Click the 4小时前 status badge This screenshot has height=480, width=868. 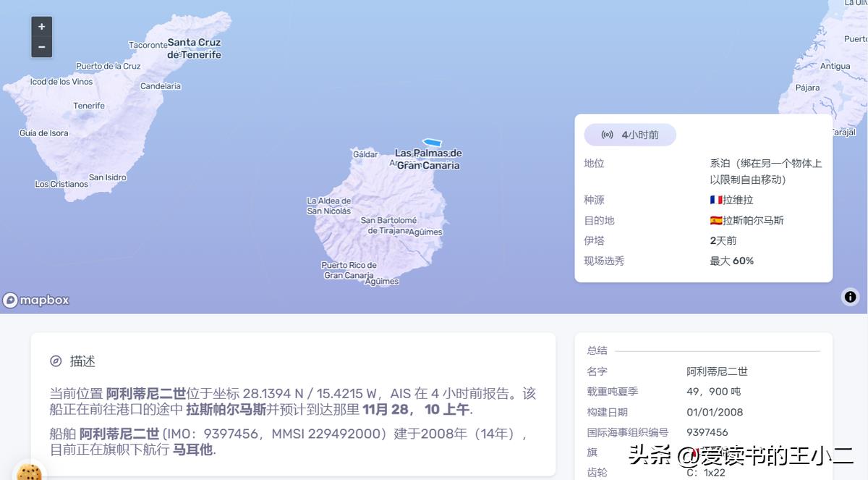point(630,135)
